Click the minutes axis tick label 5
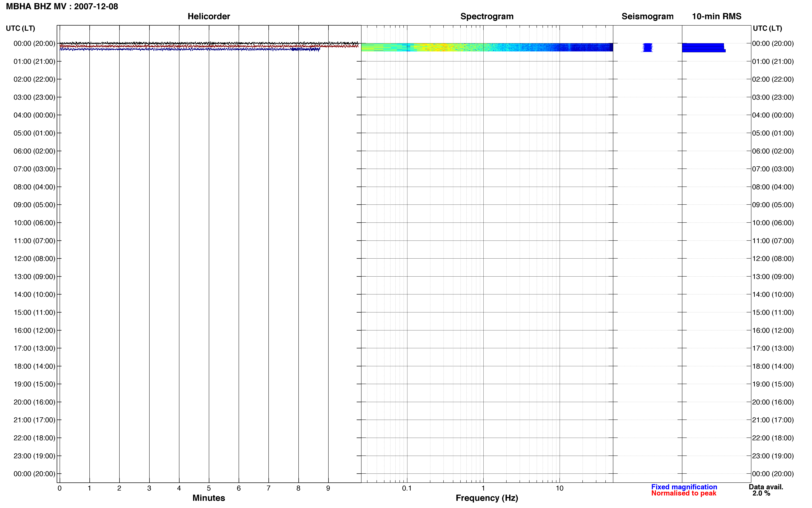Screen dimensions: 812x508 (x=209, y=488)
